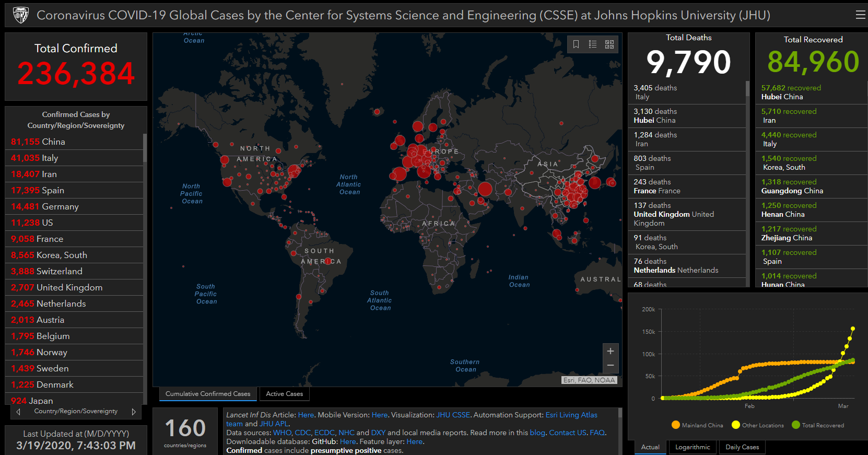Image resolution: width=868 pixels, height=455 pixels.
Task: Toggle Mainland China series in chart legend
Action: [698, 425]
